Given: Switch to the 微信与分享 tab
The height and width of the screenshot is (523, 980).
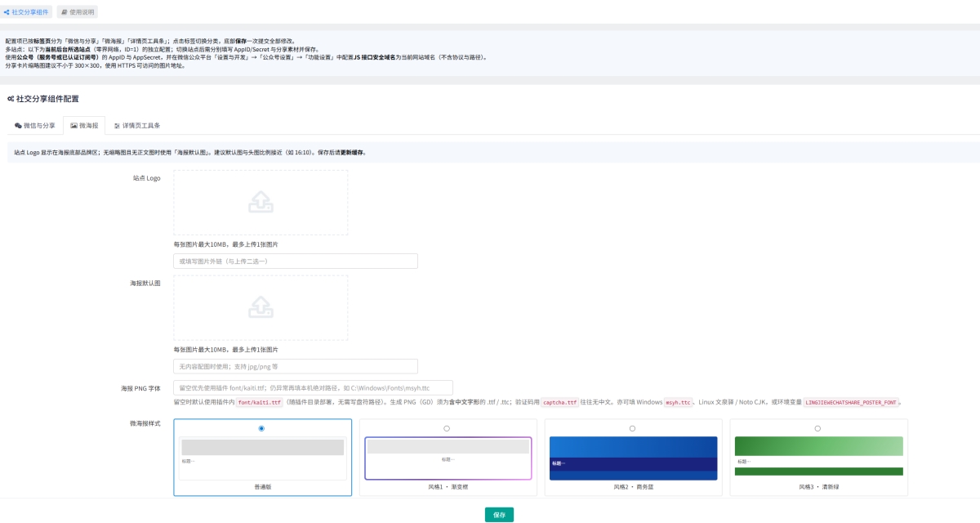Looking at the screenshot, I should tap(35, 126).
